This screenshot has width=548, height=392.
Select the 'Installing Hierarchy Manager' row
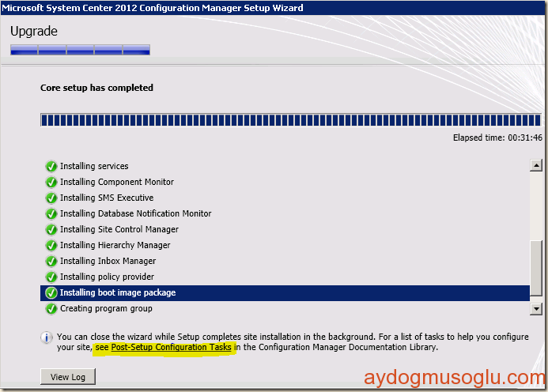(x=285, y=245)
